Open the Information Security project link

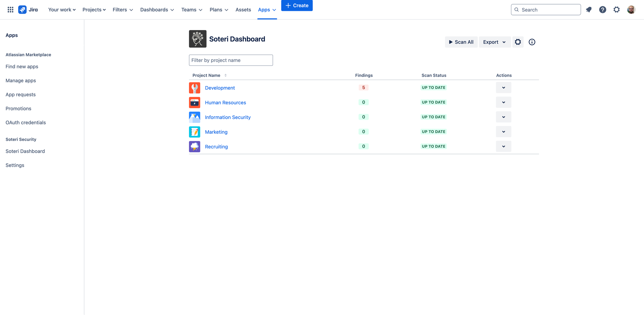228,117
